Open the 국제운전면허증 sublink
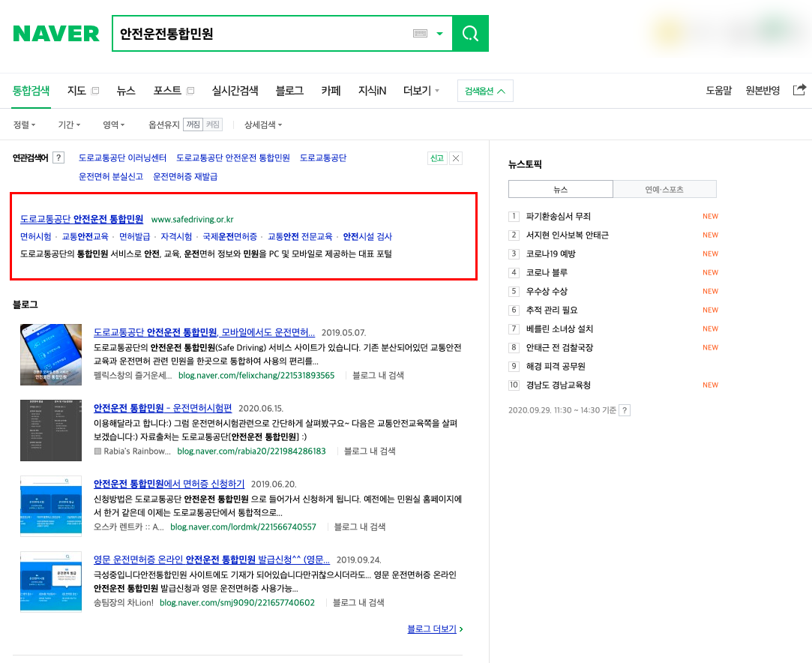This screenshot has width=812, height=663. 230,237
